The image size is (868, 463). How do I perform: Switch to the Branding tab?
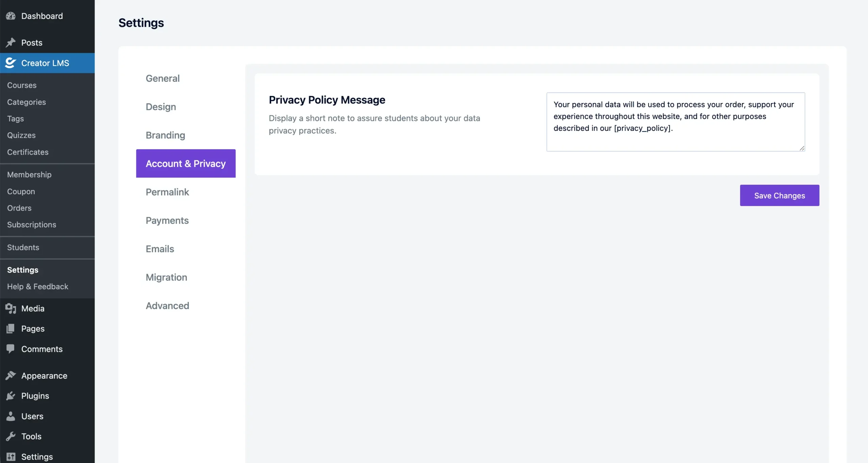[x=165, y=135]
